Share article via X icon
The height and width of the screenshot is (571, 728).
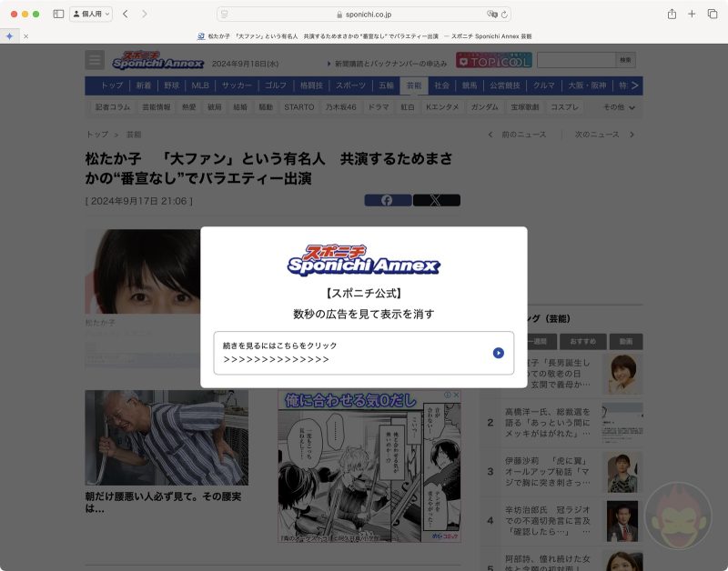click(x=436, y=200)
